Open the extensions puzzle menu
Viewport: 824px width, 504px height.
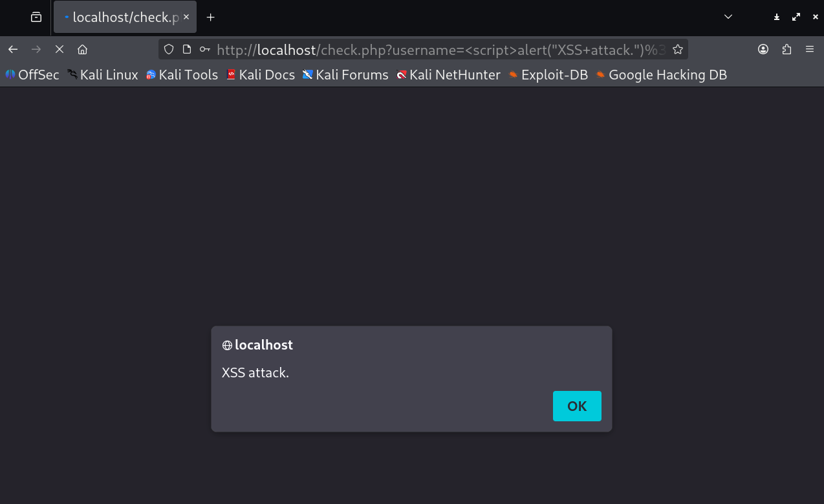pos(786,49)
